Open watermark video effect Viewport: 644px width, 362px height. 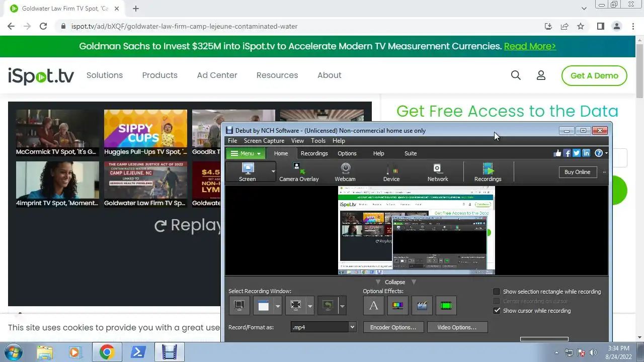(x=422, y=305)
